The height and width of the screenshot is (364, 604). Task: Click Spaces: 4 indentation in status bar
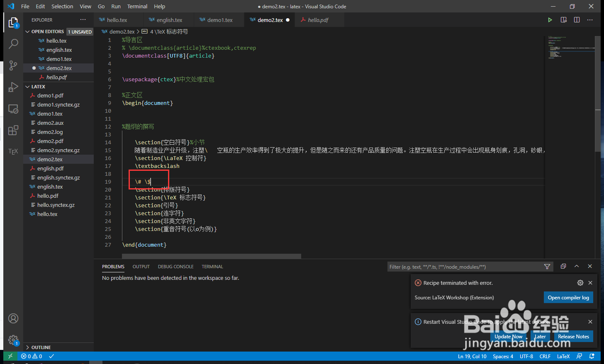pyautogui.click(x=503, y=356)
